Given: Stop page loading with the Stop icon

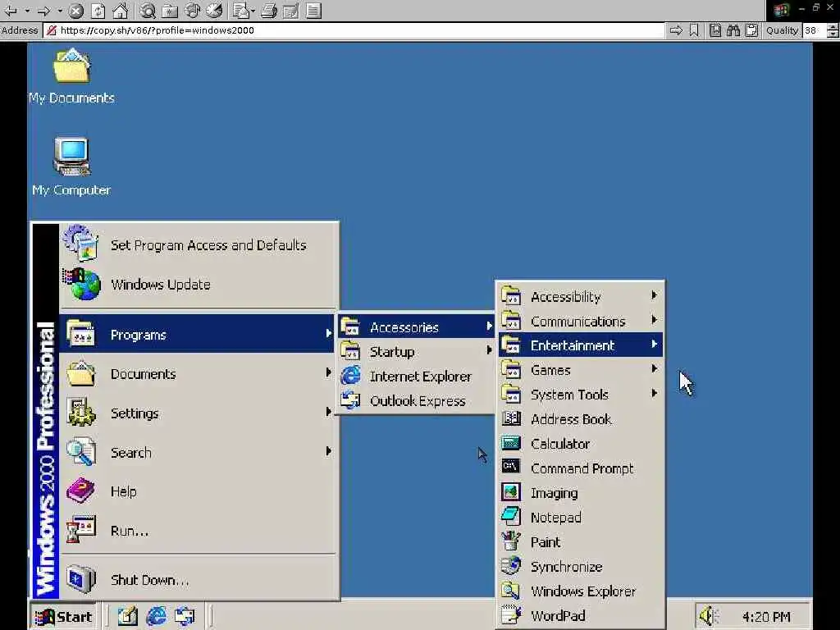Looking at the screenshot, I should tap(76, 11).
